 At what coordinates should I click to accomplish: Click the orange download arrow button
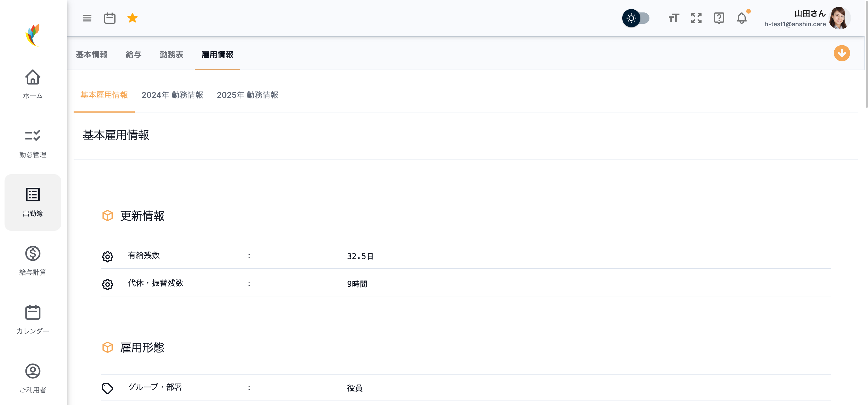tap(841, 53)
